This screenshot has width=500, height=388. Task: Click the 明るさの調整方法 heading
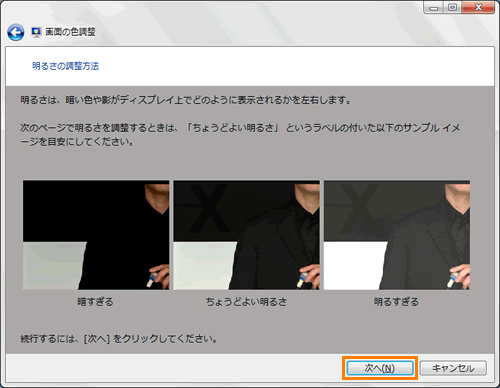pyautogui.click(x=66, y=66)
